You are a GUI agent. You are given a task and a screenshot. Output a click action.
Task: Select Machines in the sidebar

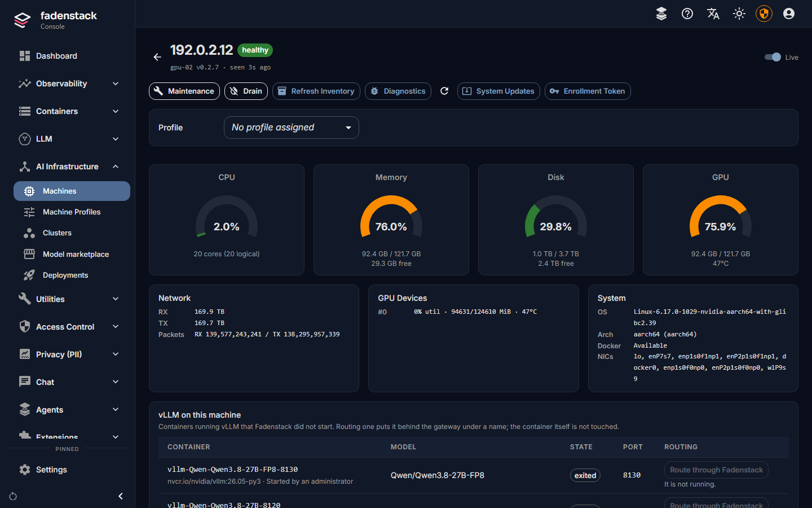pyautogui.click(x=72, y=191)
